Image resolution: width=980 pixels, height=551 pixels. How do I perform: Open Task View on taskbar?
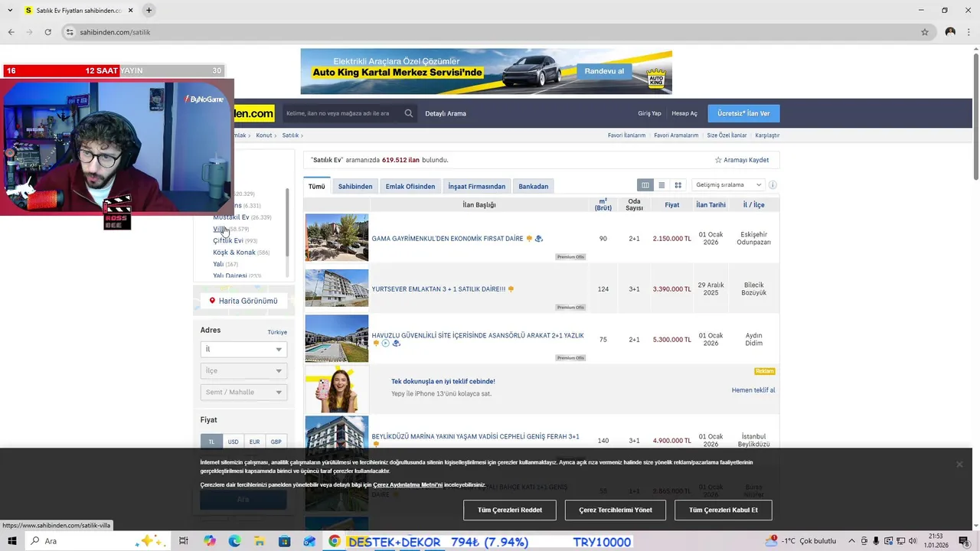point(184,541)
